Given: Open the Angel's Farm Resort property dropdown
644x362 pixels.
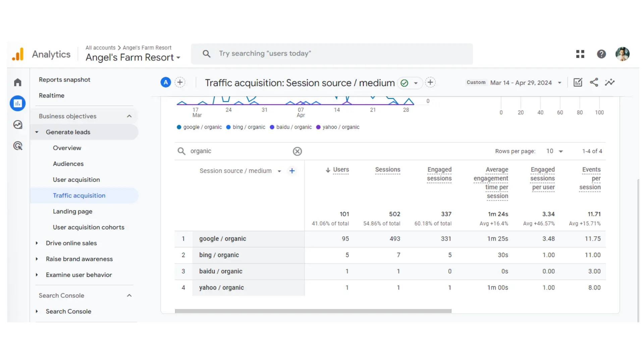Looking at the screenshot, I should (133, 58).
